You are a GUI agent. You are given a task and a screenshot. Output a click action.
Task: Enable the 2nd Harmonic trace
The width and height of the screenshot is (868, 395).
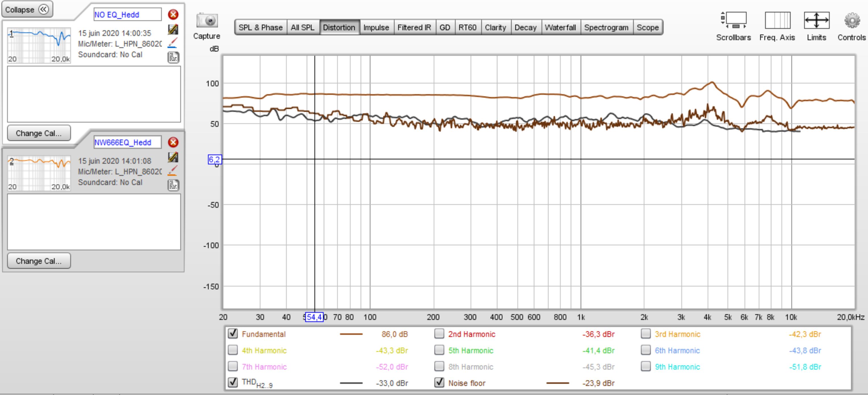pyautogui.click(x=439, y=333)
